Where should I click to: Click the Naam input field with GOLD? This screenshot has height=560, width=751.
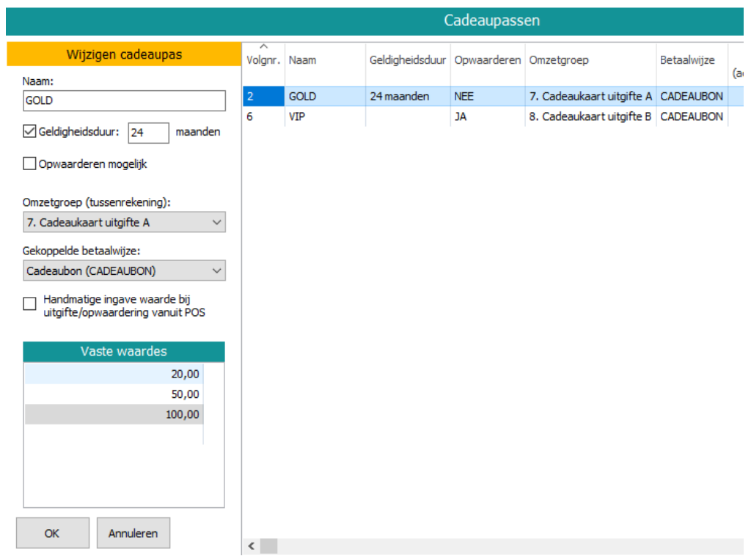pos(124,101)
